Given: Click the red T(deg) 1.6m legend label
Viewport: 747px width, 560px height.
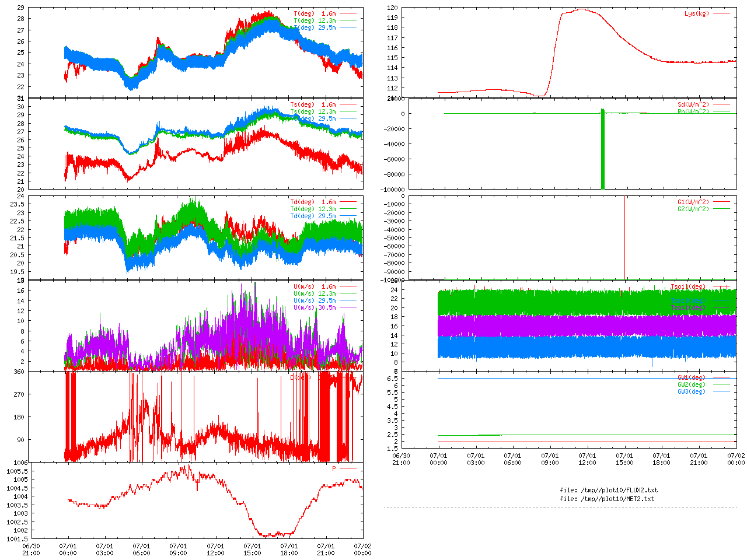Looking at the screenshot, I should [x=315, y=13].
